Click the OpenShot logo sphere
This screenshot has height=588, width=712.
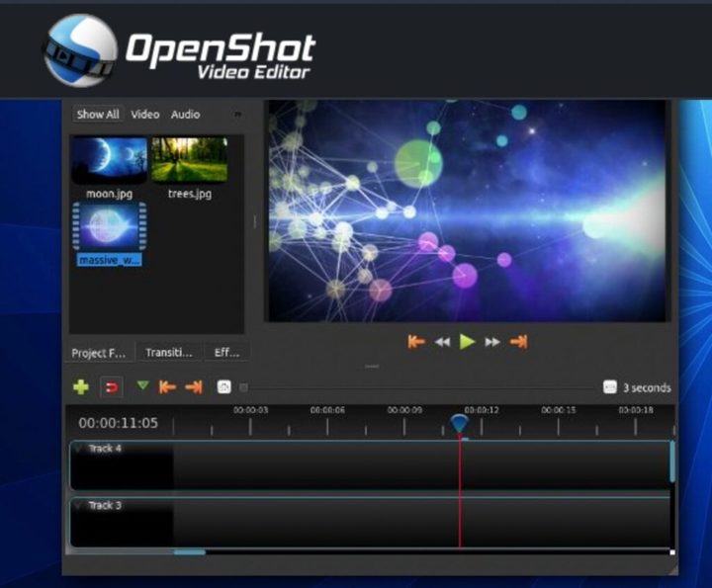[80, 50]
